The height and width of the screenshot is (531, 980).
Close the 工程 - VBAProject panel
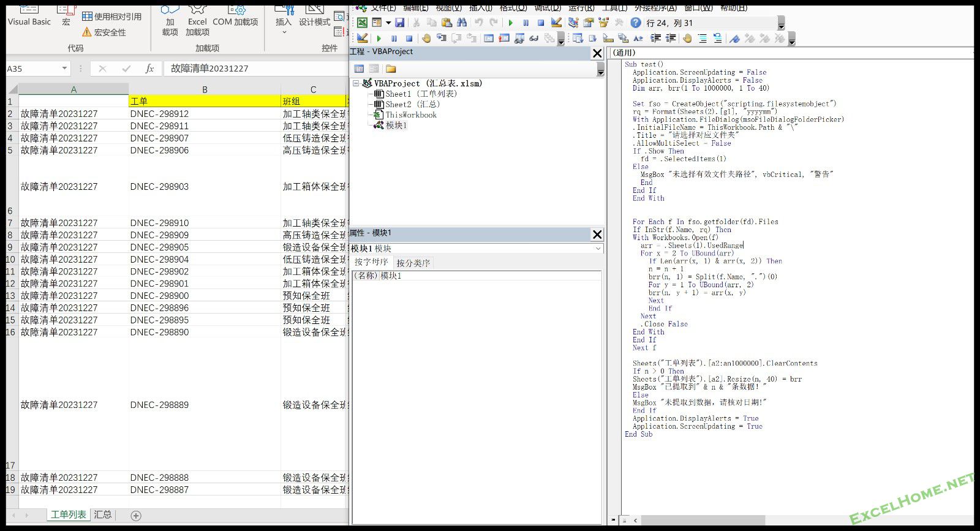point(597,53)
